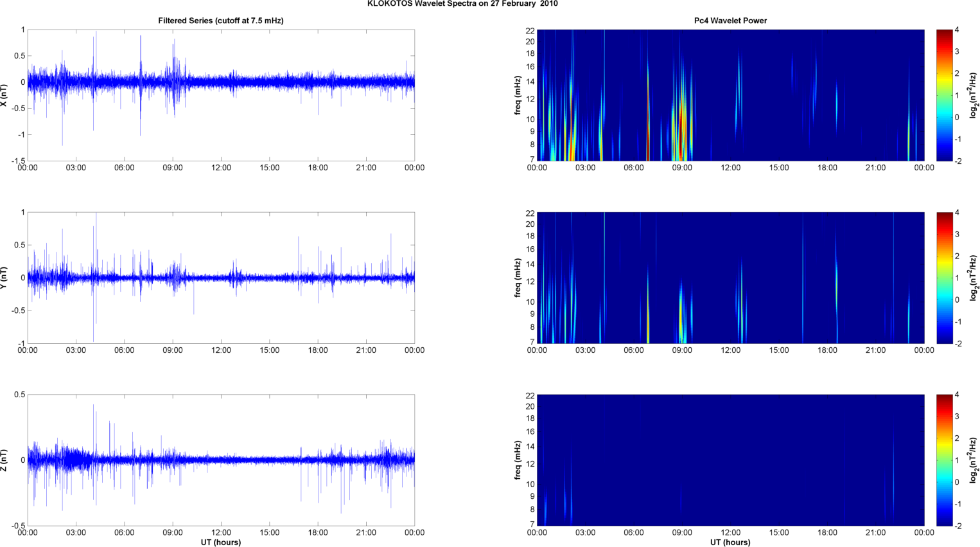
Task: Click the Z (nT) axis label
Action: click(4, 460)
